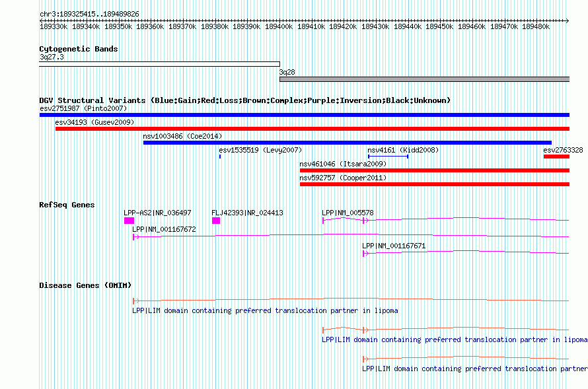The width and height of the screenshot is (588, 389).
Task: Select the 189360k ruler position label
Action: click(150, 26)
